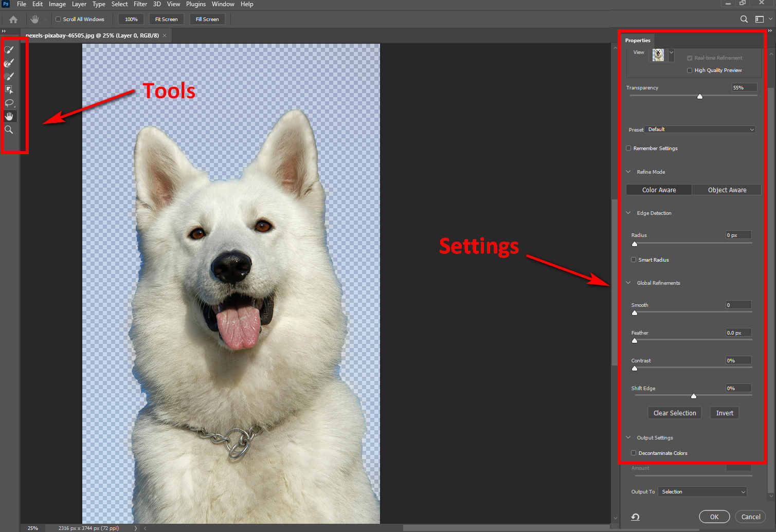Image resolution: width=776 pixels, height=532 pixels.
Task: Open the File menu
Action: pos(22,4)
